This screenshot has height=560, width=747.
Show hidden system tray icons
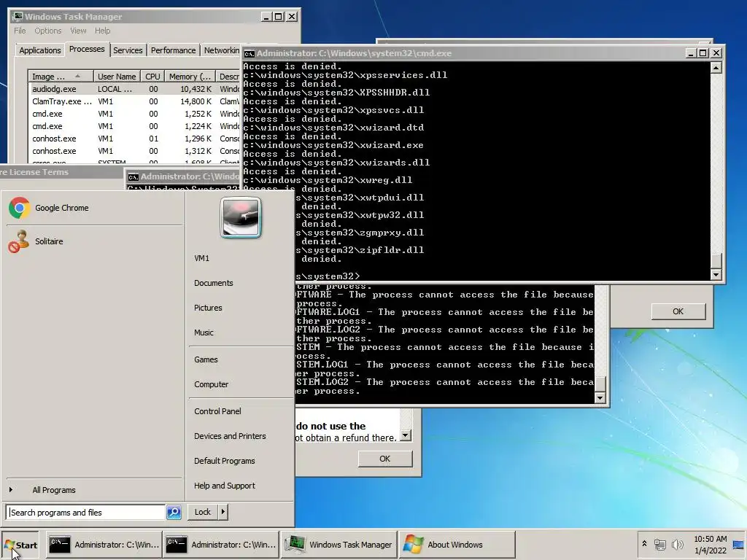click(x=645, y=544)
